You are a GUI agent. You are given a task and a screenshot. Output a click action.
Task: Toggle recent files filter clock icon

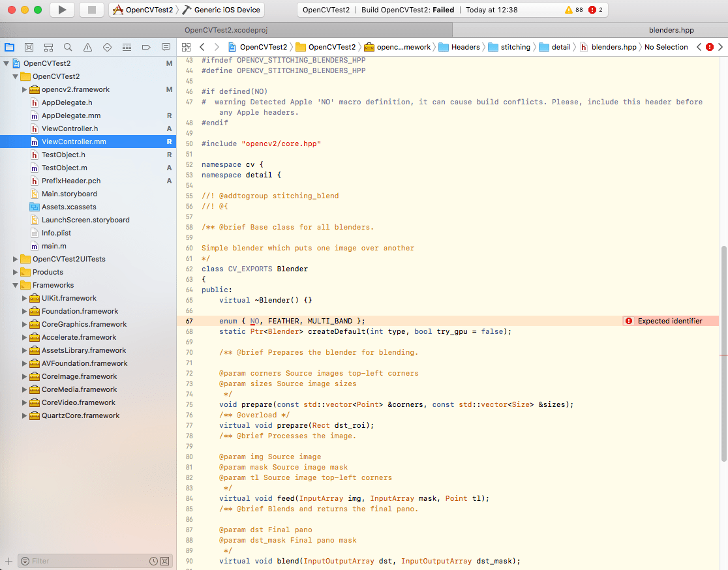click(153, 561)
